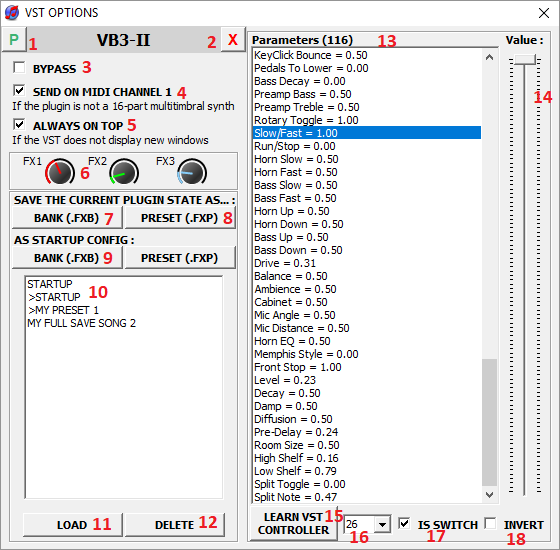Screen dimensions: 560x550
Task: Enable the BYPASS checkbox
Action: [19, 67]
